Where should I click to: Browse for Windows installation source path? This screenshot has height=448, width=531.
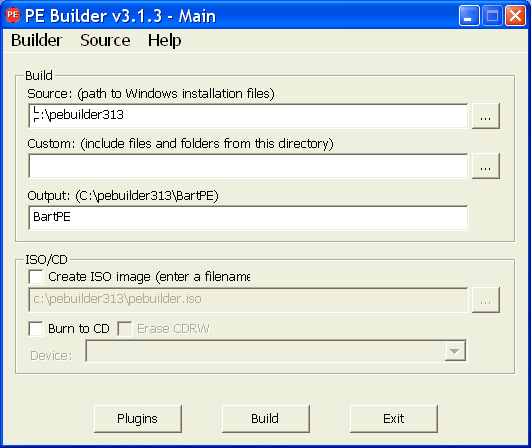[x=486, y=116]
